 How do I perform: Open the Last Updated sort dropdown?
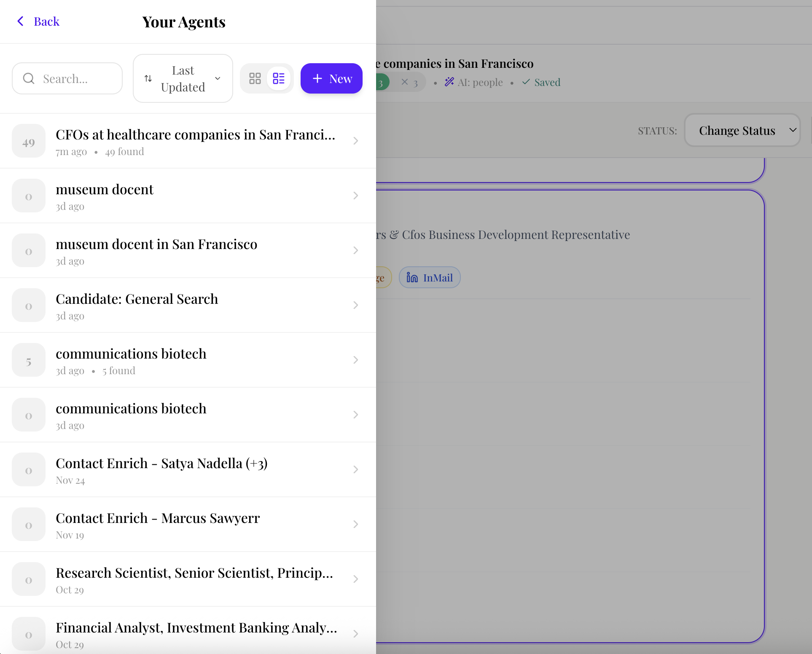pyautogui.click(x=183, y=78)
